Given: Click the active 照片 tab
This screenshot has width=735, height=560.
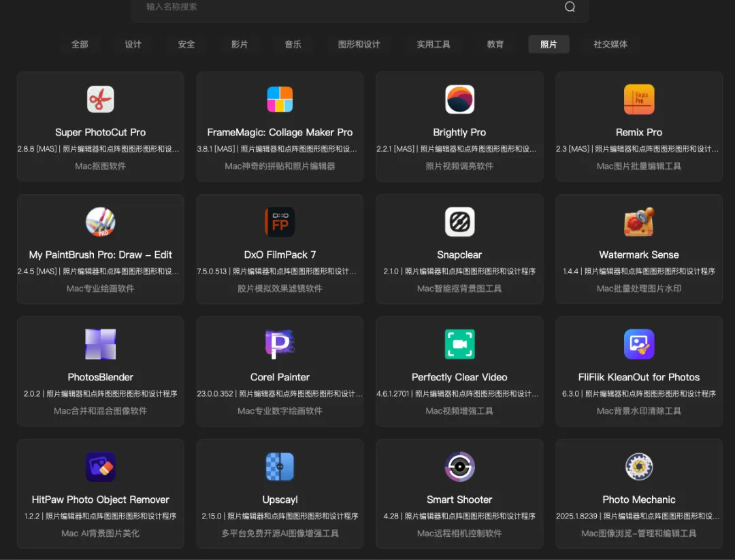Looking at the screenshot, I should [549, 44].
